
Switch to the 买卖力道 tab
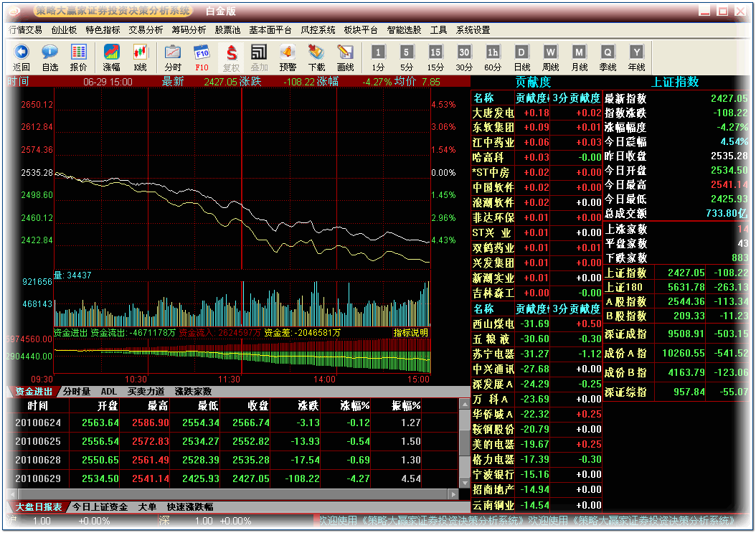pyautogui.click(x=146, y=391)
